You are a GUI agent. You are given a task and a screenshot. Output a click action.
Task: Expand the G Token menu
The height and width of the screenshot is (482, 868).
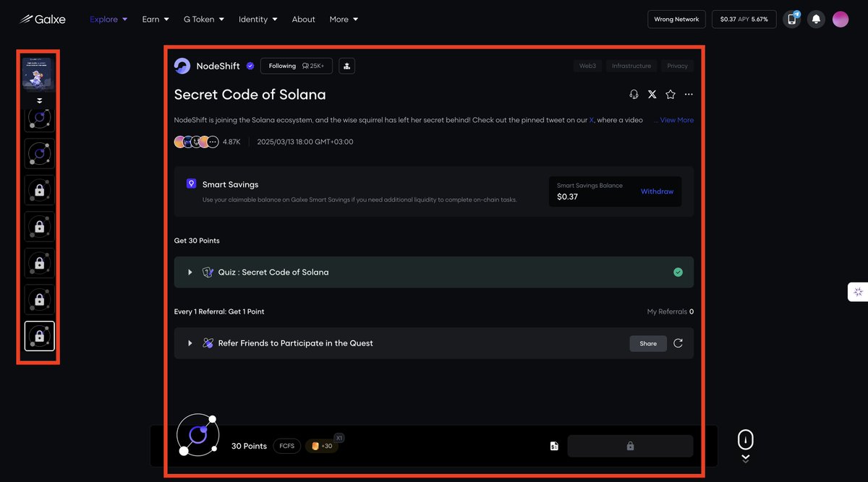pyautogui.click(x=204, y=20)
